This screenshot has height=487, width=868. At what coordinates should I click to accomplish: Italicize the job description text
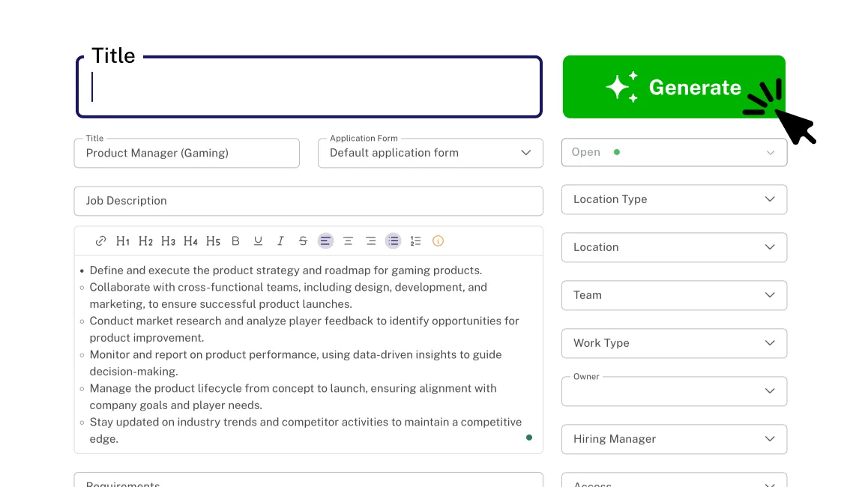click(x=280, y=241)
